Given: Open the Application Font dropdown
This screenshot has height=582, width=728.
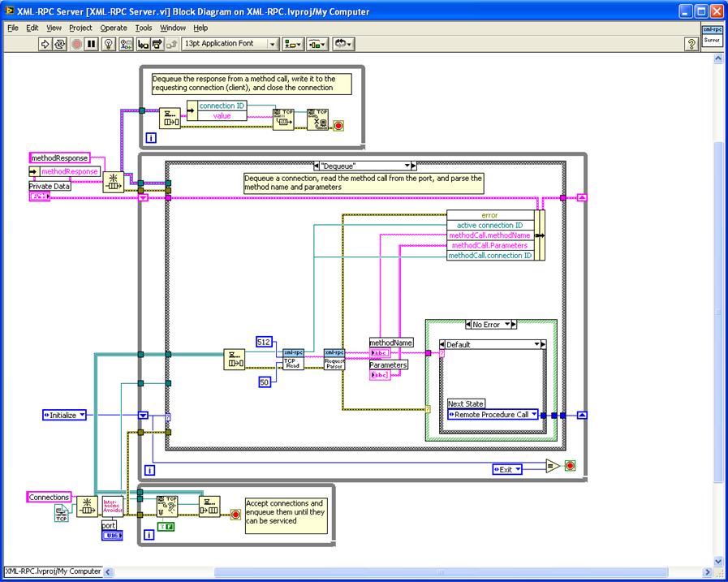Looking at the screenshot, I should (230, 44).
